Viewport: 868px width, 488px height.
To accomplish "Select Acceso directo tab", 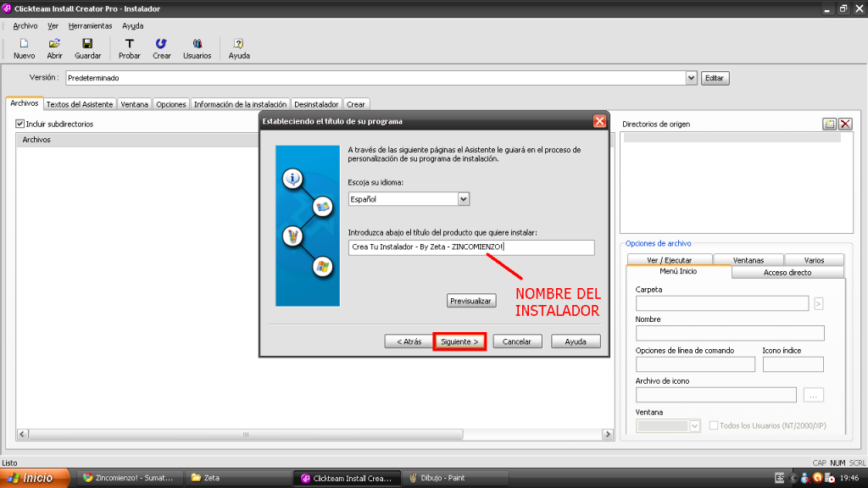I will tap(787, 272).
